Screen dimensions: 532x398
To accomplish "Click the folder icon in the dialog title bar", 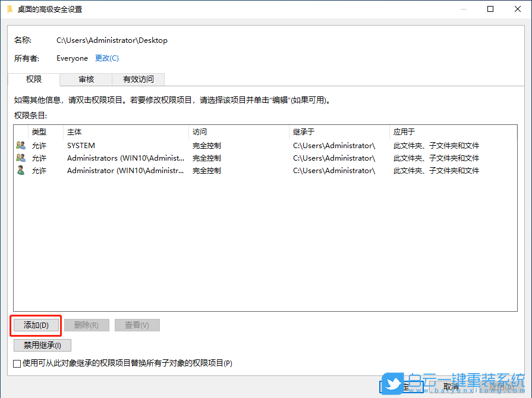I will 10,9.
